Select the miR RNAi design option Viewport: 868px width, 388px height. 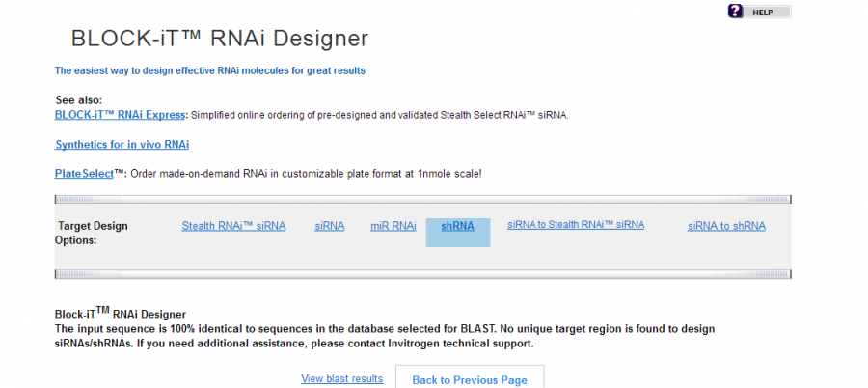(x=393, y=226)
